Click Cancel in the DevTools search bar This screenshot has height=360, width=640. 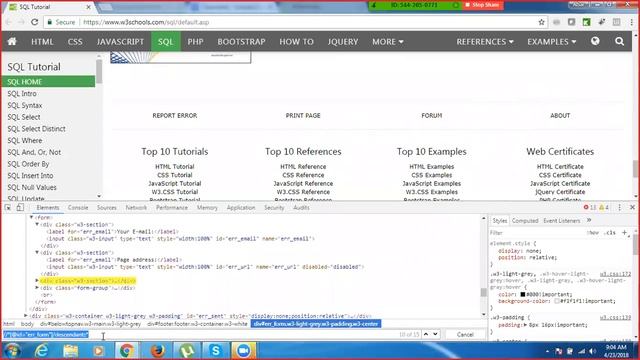click(465, 334)
